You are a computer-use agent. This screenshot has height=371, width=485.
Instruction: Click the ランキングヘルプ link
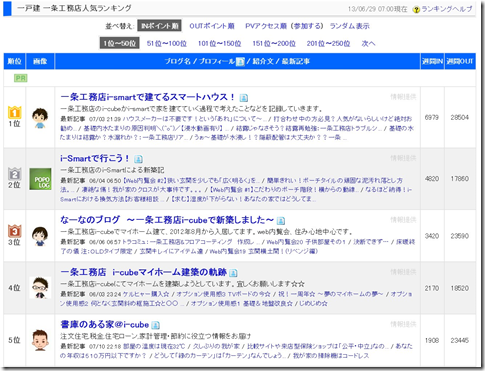click(x=447, y=9)
